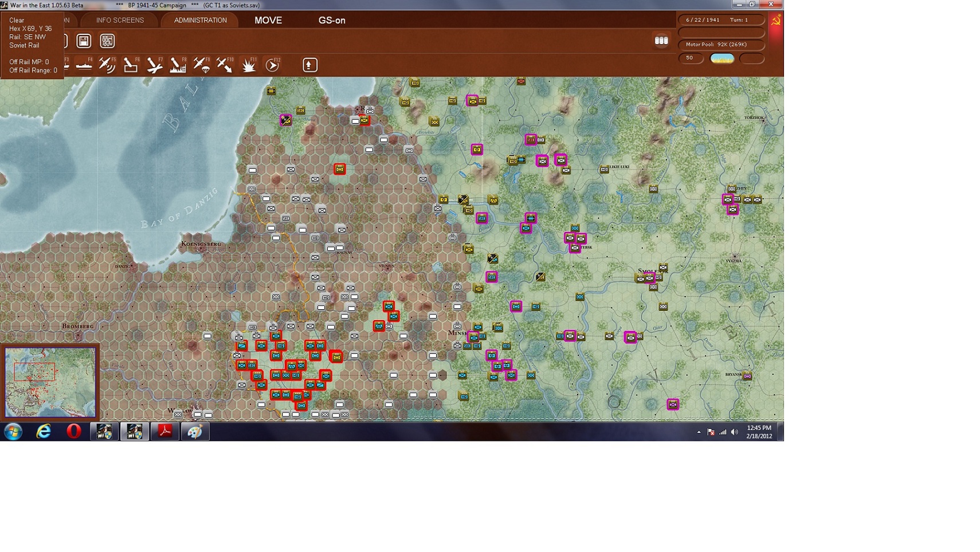Click the F12 end turn arrow icon
Image resolution: width=980 pixels, height=552 pixels.
coord(272,65)
